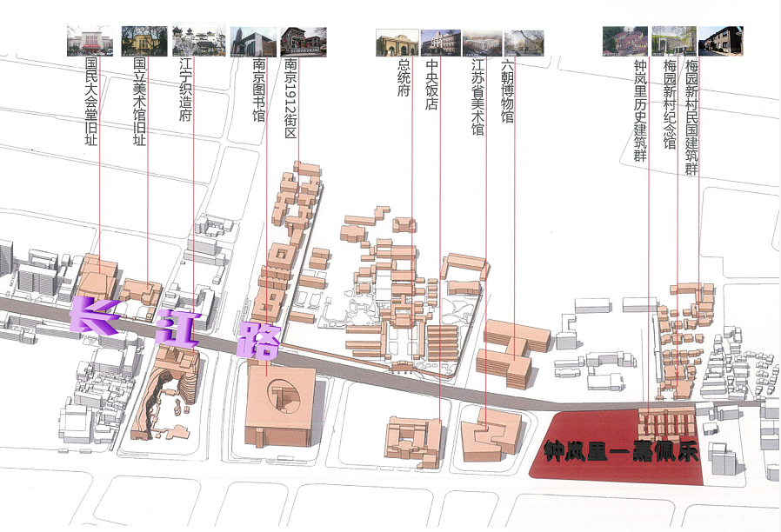The image size is (781, 532).
Task: Click the 六朝博物馆 photo thumbnail
Action: [x=524, y=43]
